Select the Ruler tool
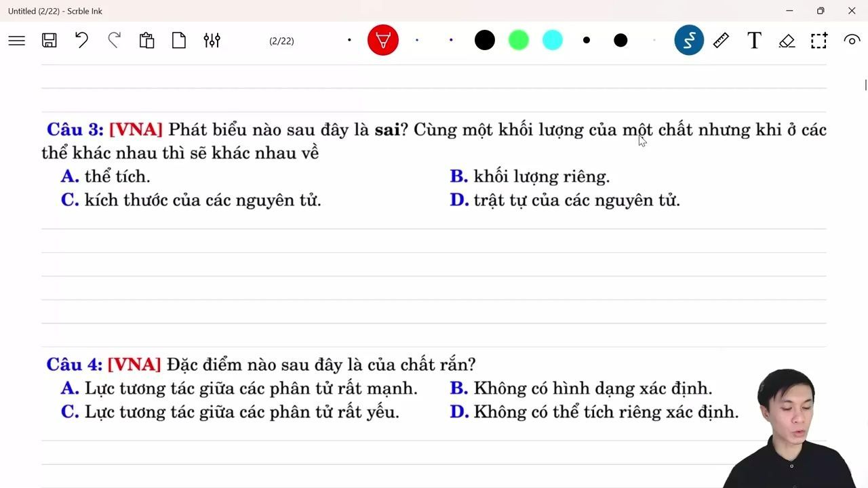Image resolution: width=868 pixels, height=488 pixels. click(x=722, y=41)
